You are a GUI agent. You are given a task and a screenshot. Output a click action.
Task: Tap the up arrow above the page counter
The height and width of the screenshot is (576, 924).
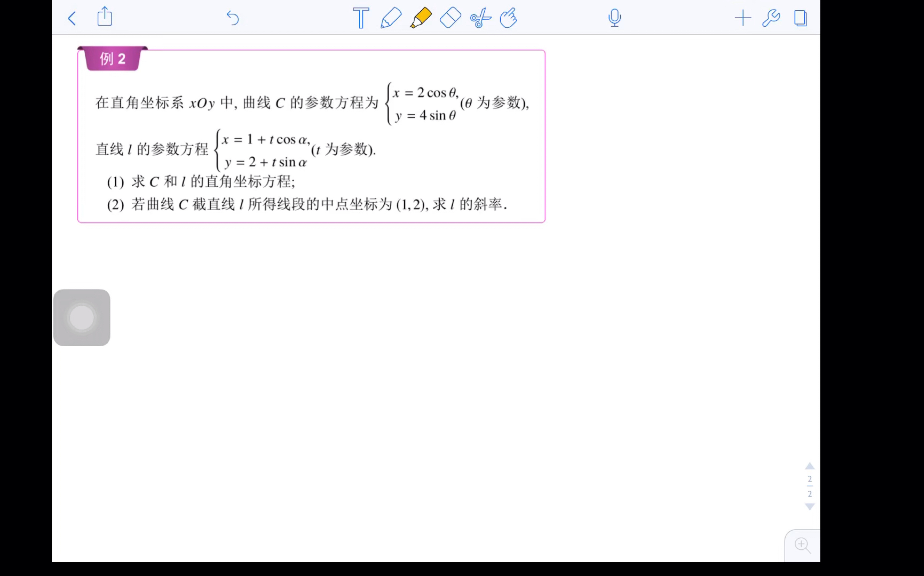(810, 466)
